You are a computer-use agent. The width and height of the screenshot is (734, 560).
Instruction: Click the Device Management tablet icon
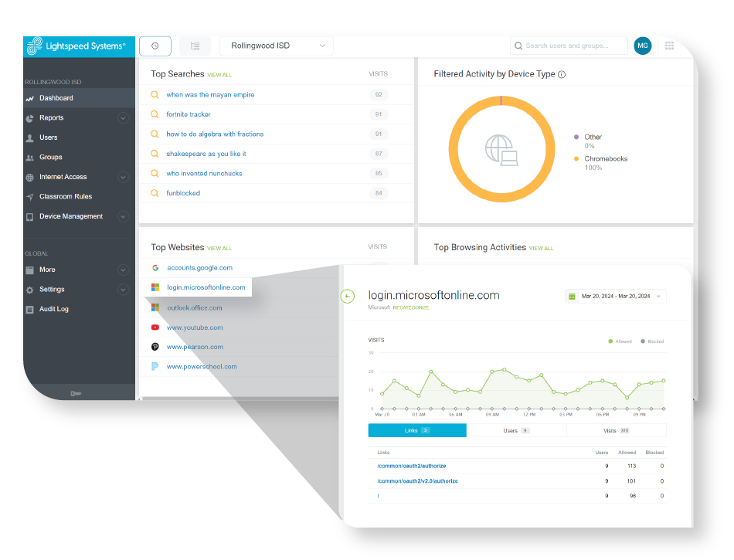coord(29,216)
